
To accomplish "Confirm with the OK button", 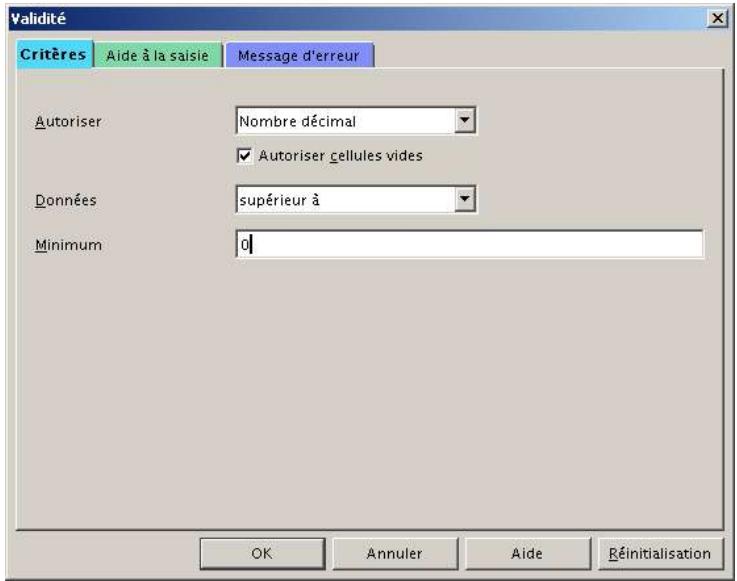I will pos(262,553).
